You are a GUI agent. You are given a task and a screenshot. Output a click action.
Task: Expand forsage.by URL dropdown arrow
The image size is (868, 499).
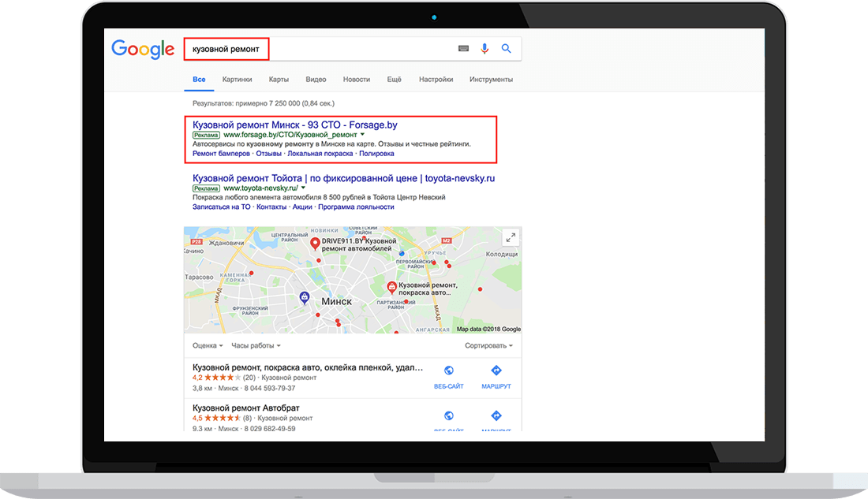363,135
